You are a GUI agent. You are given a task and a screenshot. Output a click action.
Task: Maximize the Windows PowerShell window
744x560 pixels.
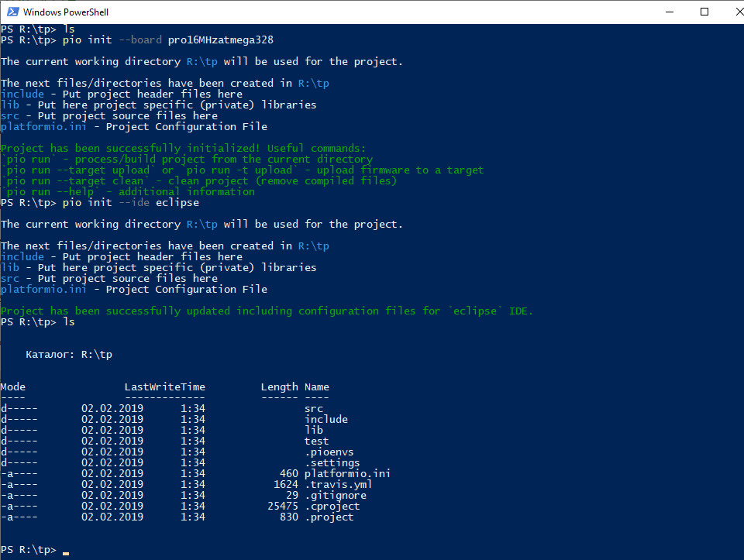[x=704, y=12]
